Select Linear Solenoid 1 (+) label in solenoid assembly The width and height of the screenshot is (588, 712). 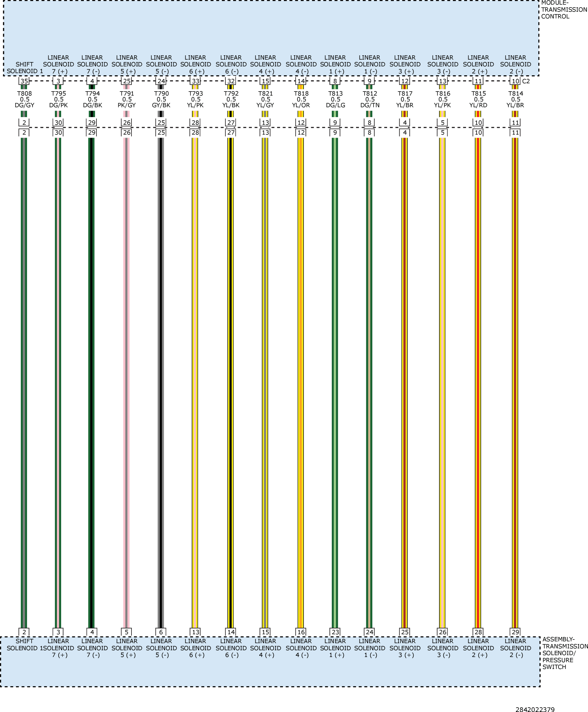335,648
